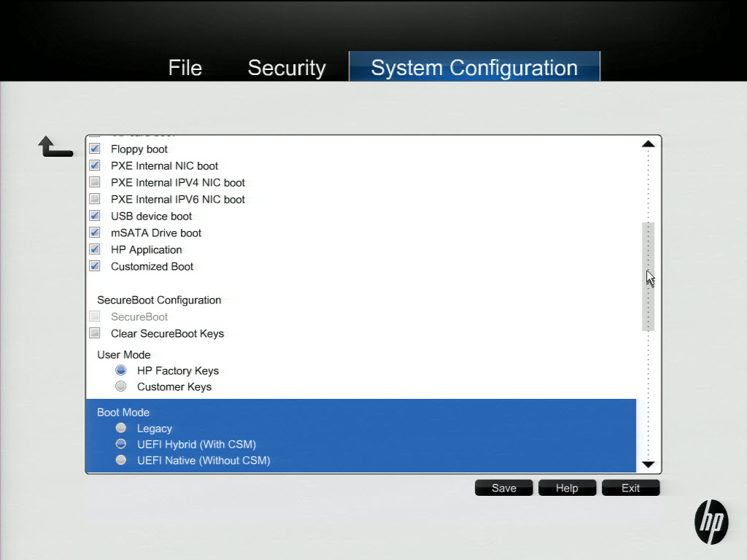Click the vertical scrollbar thumb
This screenshot has height=560, width=747.
point(648,277)
